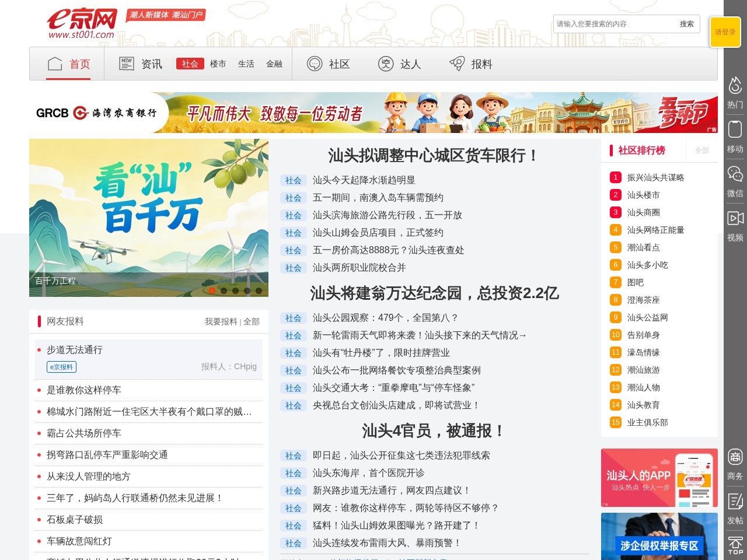Image resolution: width=747 pixels, height=560 pixels.
Task: Open the 看汕百千万 carousel image
Action: (149, 218)
